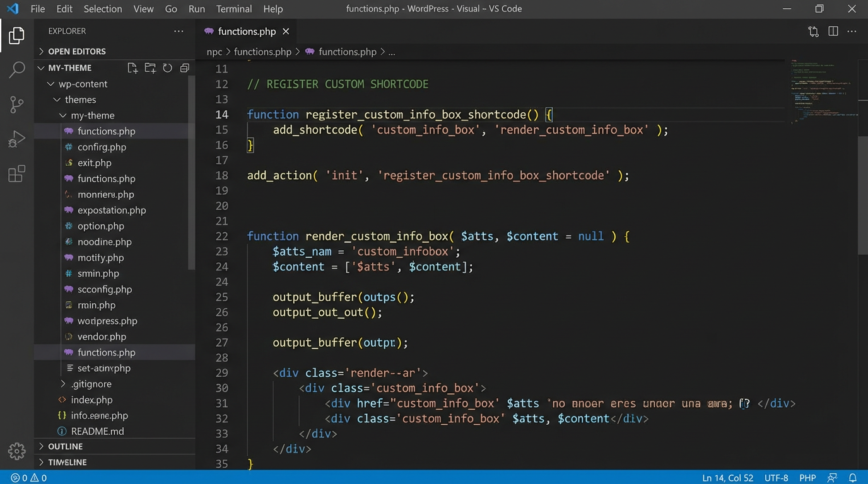Split the editor into two columns
The width and height of the screenshot is (868, 484).
point(833,31)
